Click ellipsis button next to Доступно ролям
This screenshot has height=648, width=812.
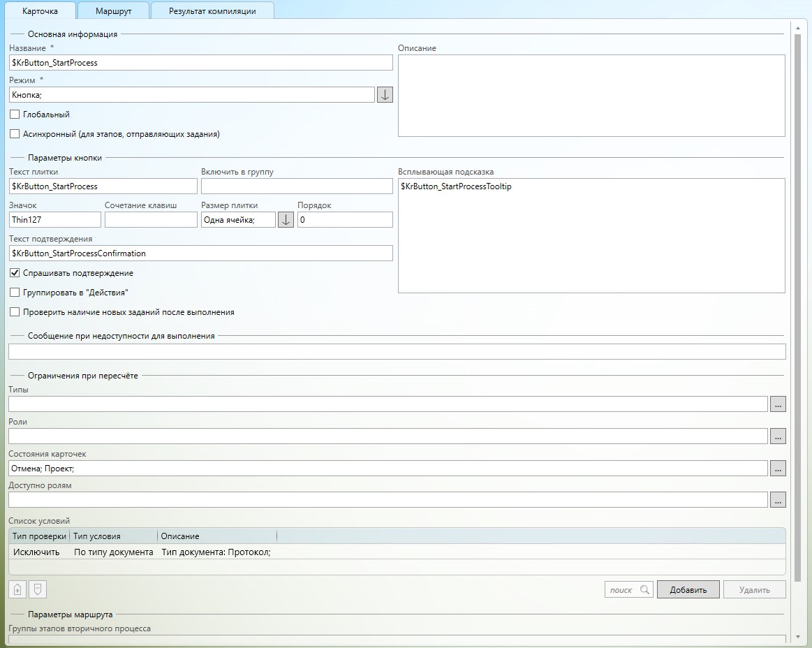[x=778, y=499]
